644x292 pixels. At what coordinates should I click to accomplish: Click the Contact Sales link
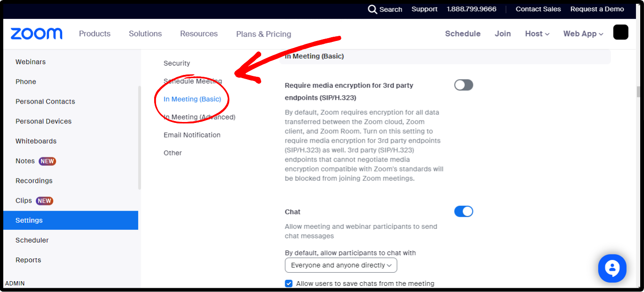pos(538,9)
